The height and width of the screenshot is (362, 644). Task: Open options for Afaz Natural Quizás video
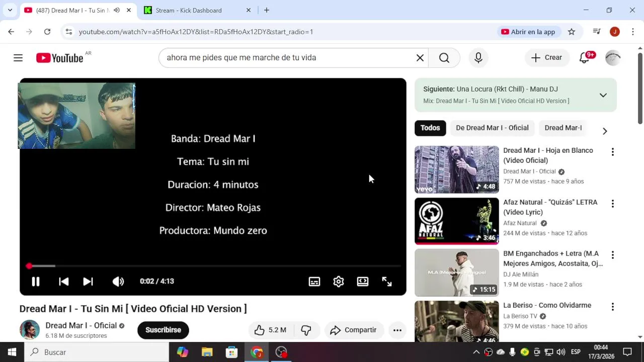pos(612,204)
